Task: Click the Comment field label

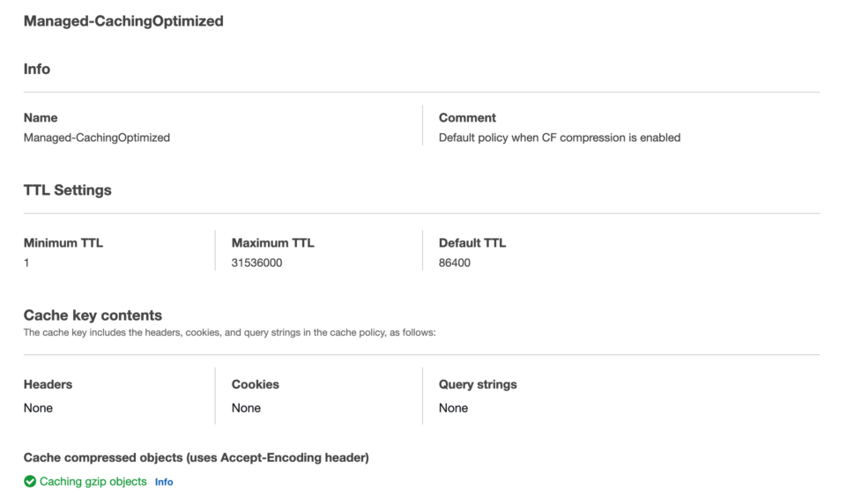Action: pyautogui.click(x=467, y=118)
